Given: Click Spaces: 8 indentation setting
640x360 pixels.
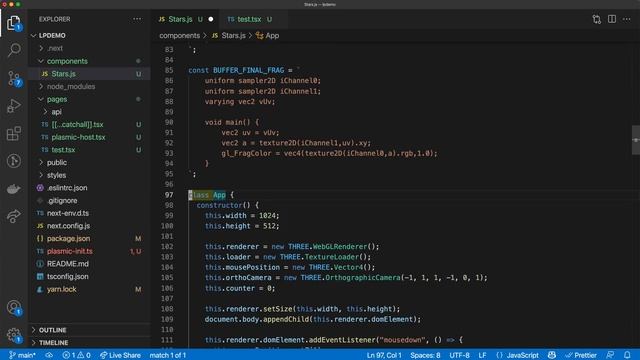Looking at the screenshot, I should pyautogui.click(x=425, y=355).
